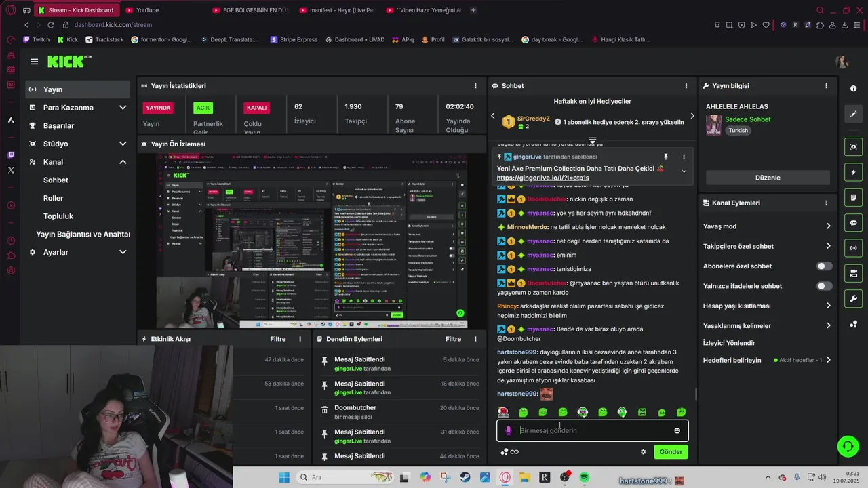Go to Yayın in sidebar
Viewport: 868px width, 488px height.
click(78, 89)
